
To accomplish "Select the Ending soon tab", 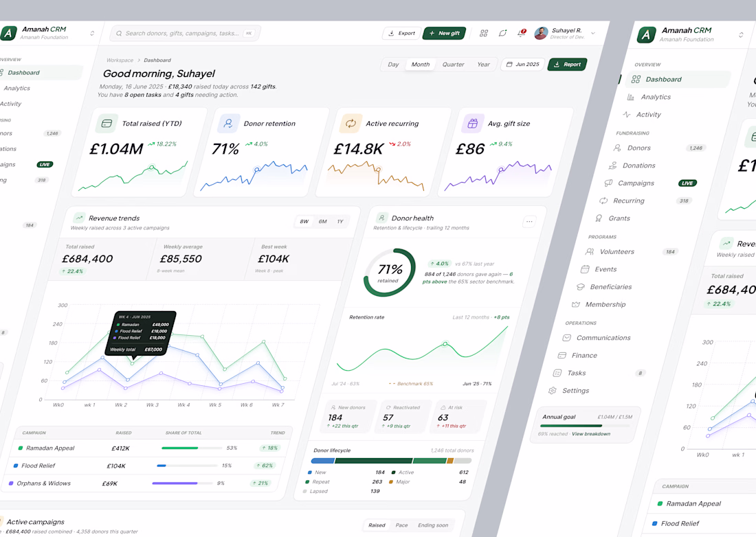I will click(x=433, y=525).
